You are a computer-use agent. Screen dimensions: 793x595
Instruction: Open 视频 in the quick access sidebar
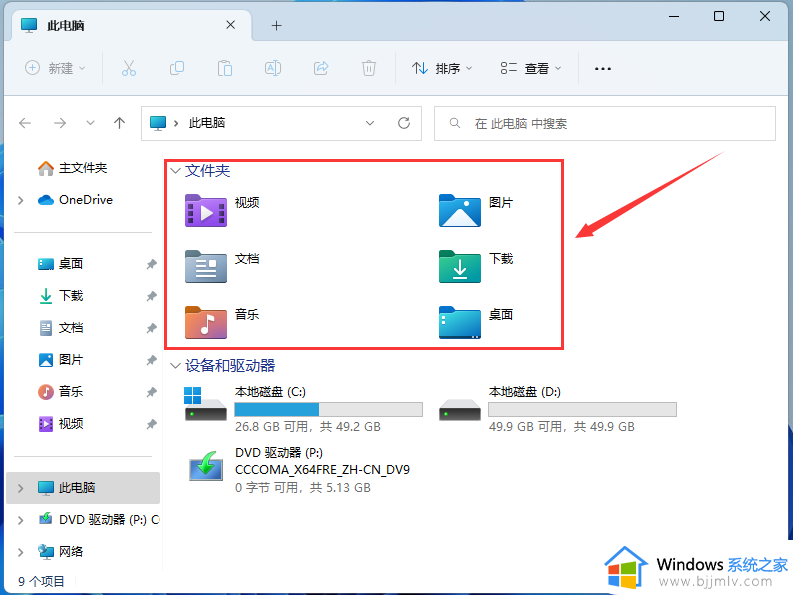[x=61, y=423]
